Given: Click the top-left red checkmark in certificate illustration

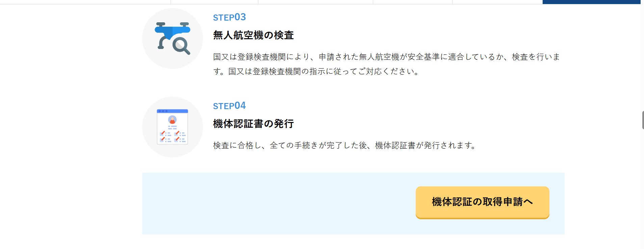Looking at the screenshot, I should click(162, 133).
